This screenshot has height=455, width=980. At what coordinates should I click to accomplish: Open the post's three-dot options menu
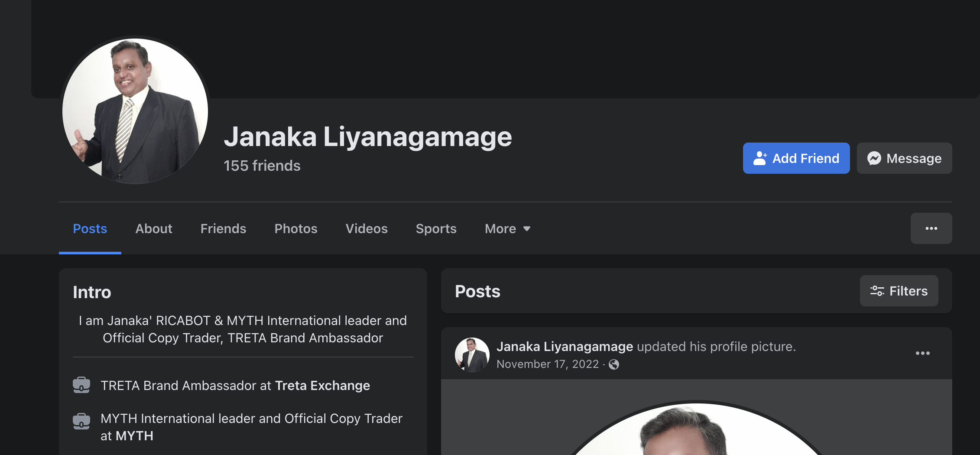[923, 353]
